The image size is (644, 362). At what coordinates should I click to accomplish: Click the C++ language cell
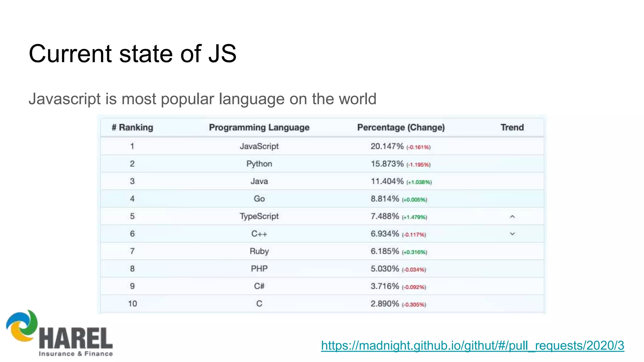click(259, 234)
